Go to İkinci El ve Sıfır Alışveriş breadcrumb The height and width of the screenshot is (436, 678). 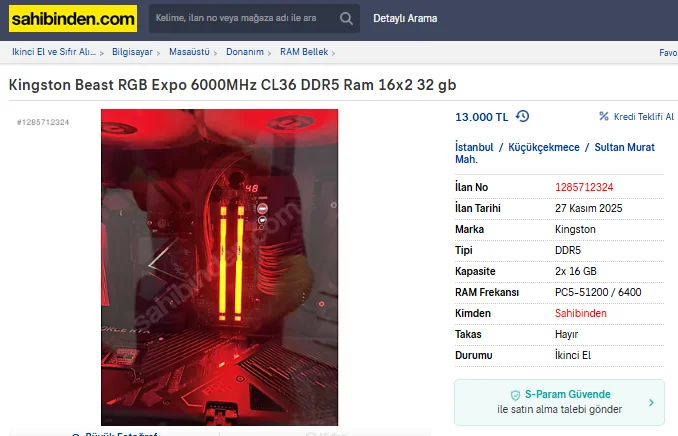(54, 52)
